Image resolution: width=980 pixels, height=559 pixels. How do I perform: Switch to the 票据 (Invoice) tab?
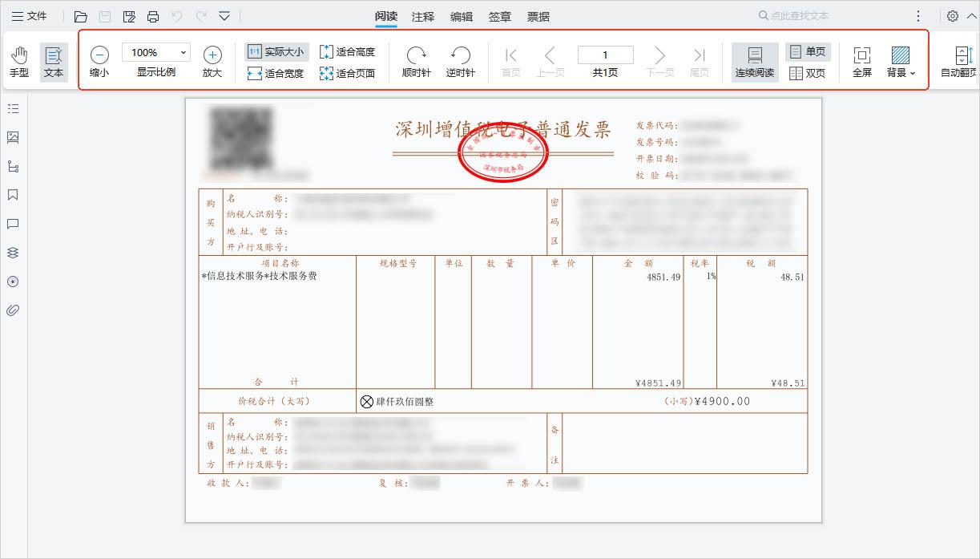tap(537, 16)
